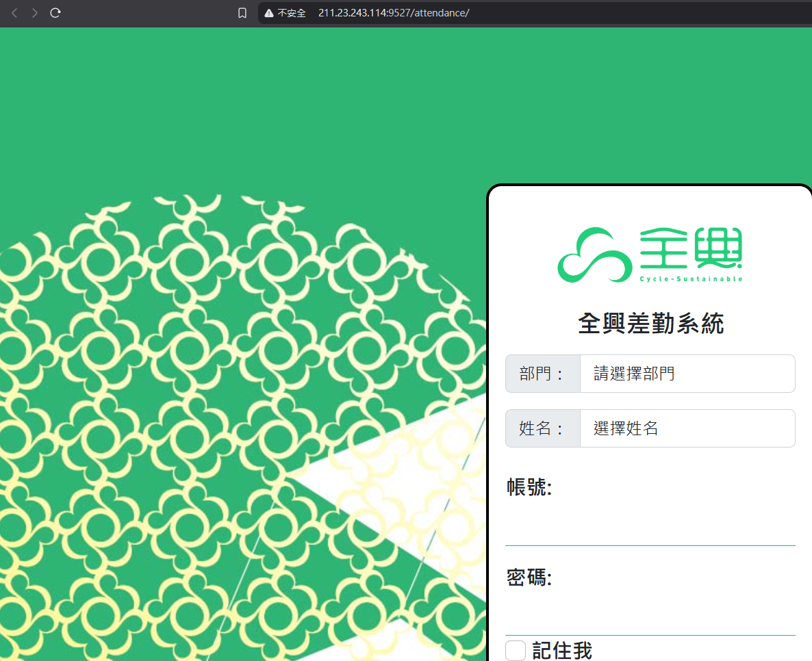Click the 不安全 security label
The width and height of the screenshot is (812, 661).
tap(292, 13)
